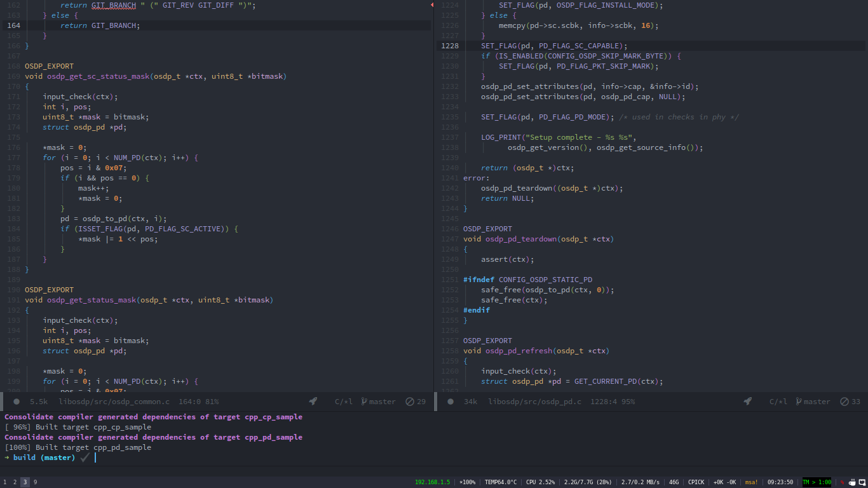This screenshot has height=488, width=868.
Task: Click #endif on line 1254
Action: coord(477,310)
